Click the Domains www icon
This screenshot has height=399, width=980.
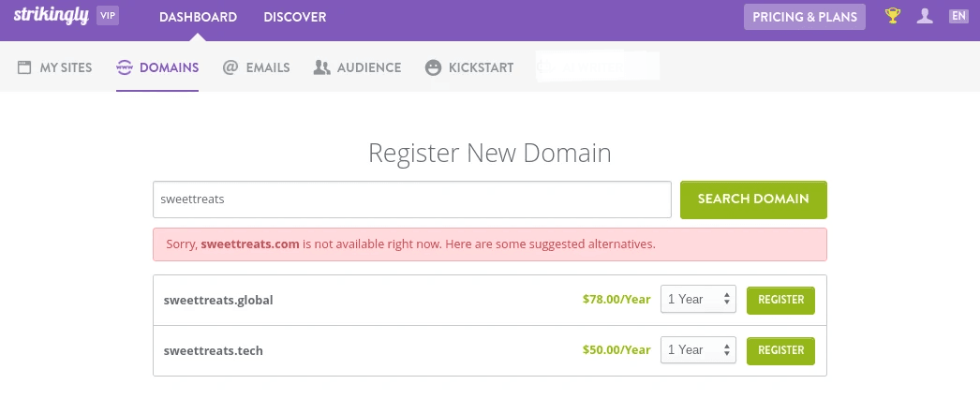(x=125, y=67)
